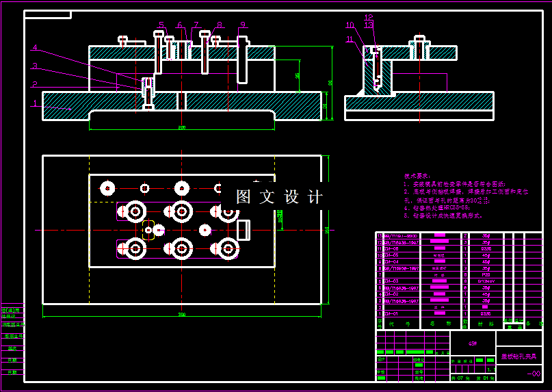This screenshot has width=552, height=392.
Task: Select part callout number 2
Action: [x=35, y=84]
